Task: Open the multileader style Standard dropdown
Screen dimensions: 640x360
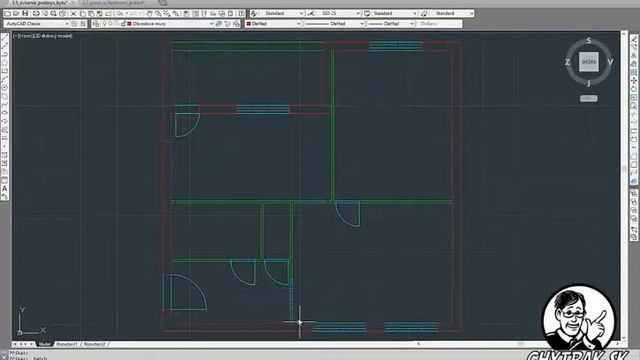Action: point(451,13)
